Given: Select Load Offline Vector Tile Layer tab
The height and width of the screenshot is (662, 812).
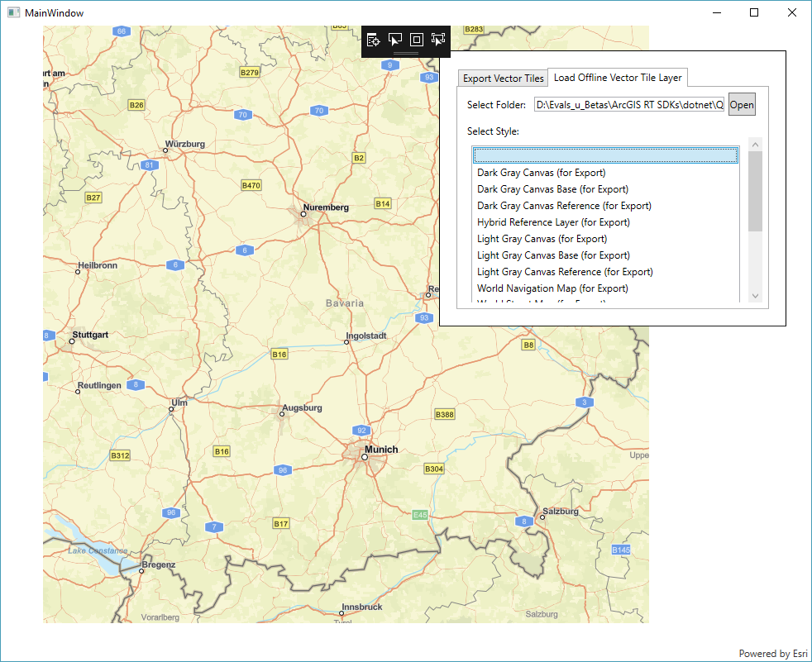Looking at the screenshot, I should [x=618, y=77].
